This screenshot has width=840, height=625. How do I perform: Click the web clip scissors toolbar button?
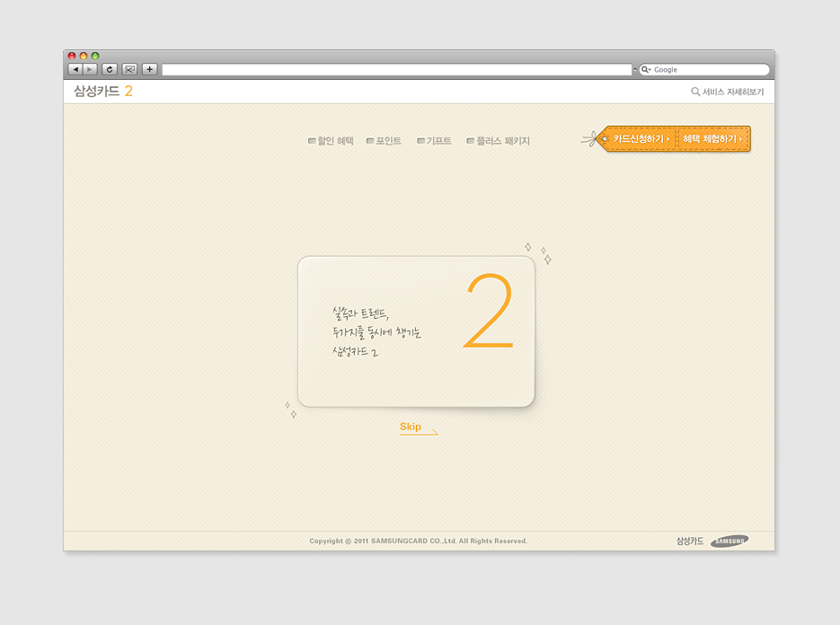pos(129,69)
